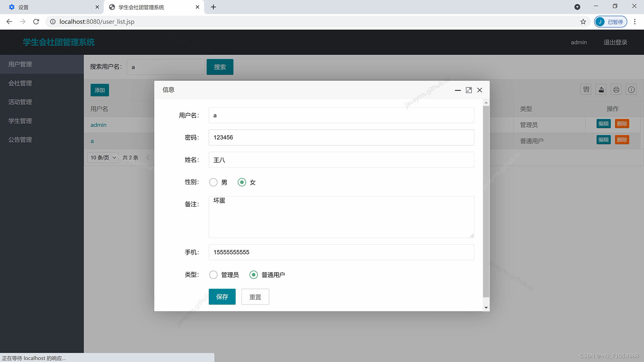Click 删除 in the 管理员 row
Viewport: 644px width, 362px height.
(x=622, y=124)
